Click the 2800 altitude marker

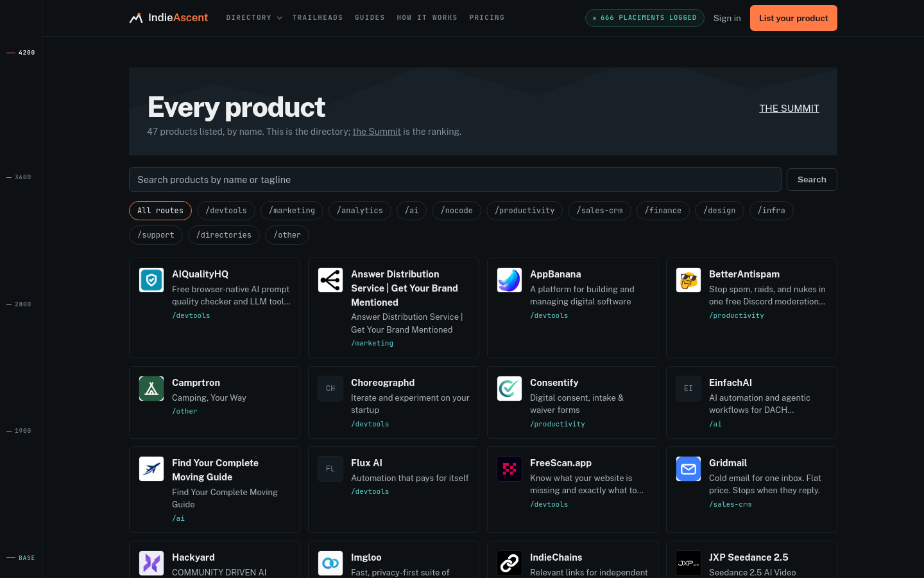click(19, 304)
